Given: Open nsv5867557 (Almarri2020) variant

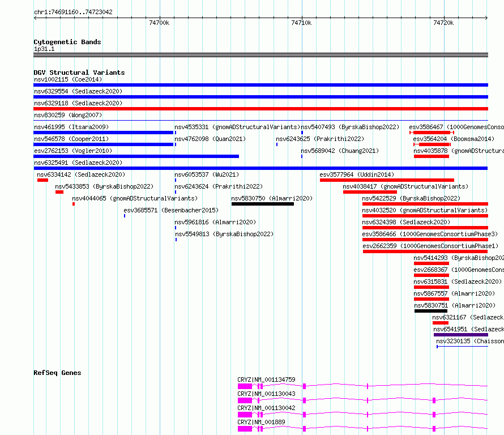Looking at the screenshot, I should pos(454,293).
